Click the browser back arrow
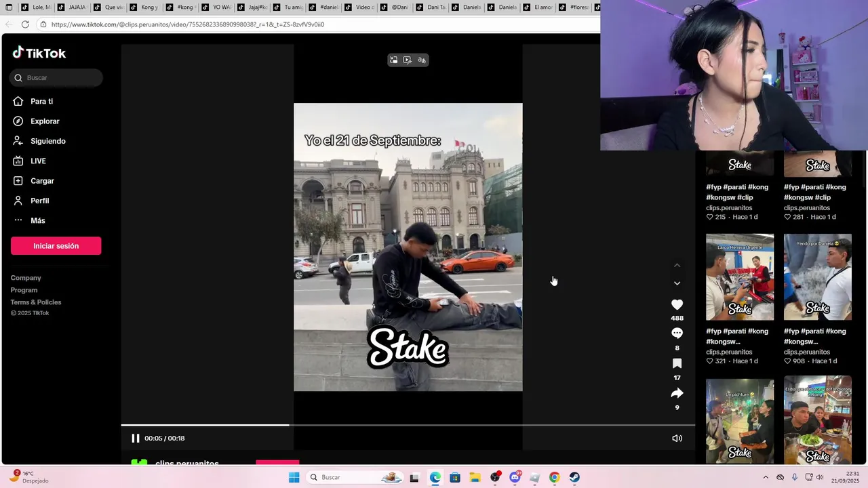868x488 pixels. 9,24
